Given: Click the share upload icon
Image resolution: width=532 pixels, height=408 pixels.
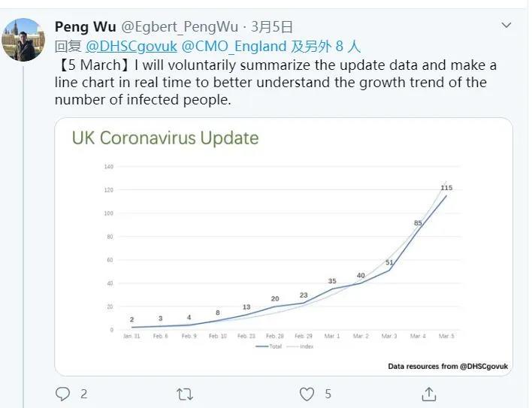Looking at the screenshot, I should [429, 394].
